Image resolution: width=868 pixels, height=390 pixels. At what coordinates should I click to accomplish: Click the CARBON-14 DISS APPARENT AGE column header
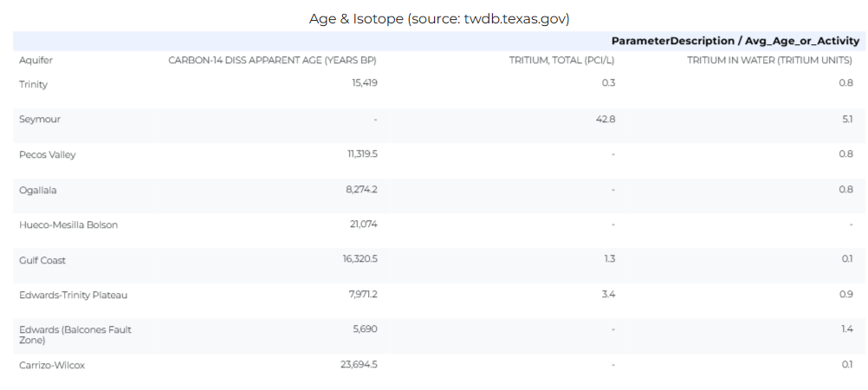(272, 61)
